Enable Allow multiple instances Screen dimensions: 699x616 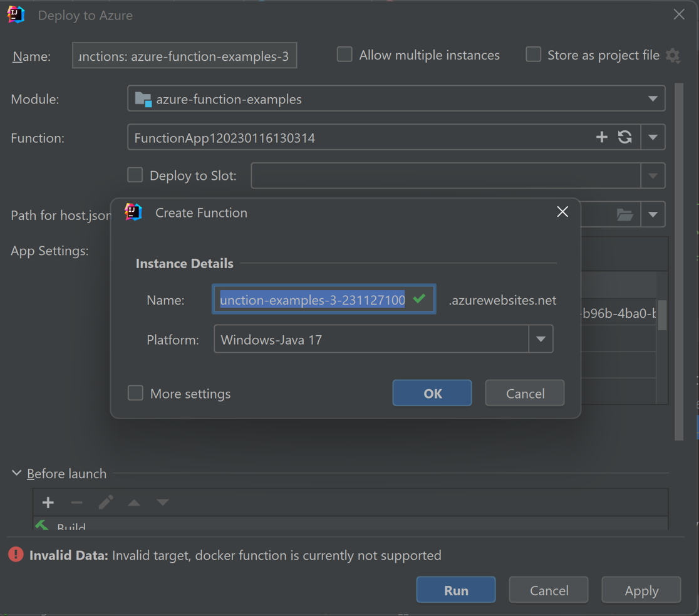[x=344, y=55]
